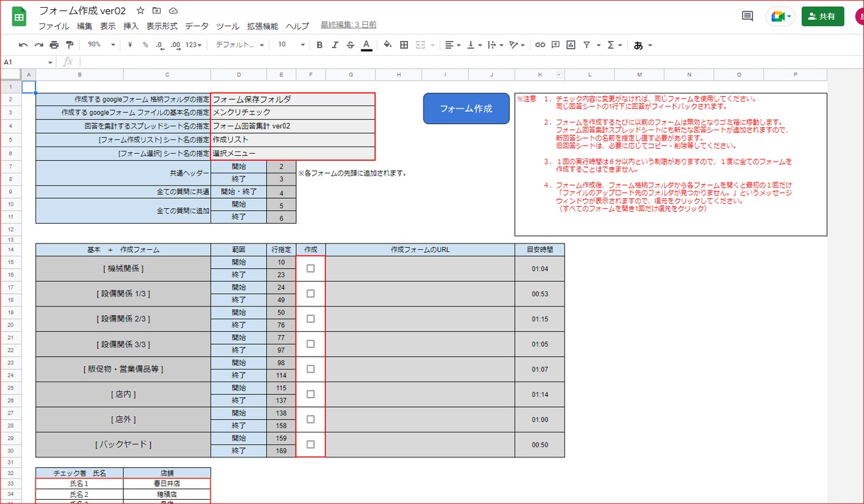Format as percent
The height and width of the screenshot is (504, 864).
tap(145, 45)
